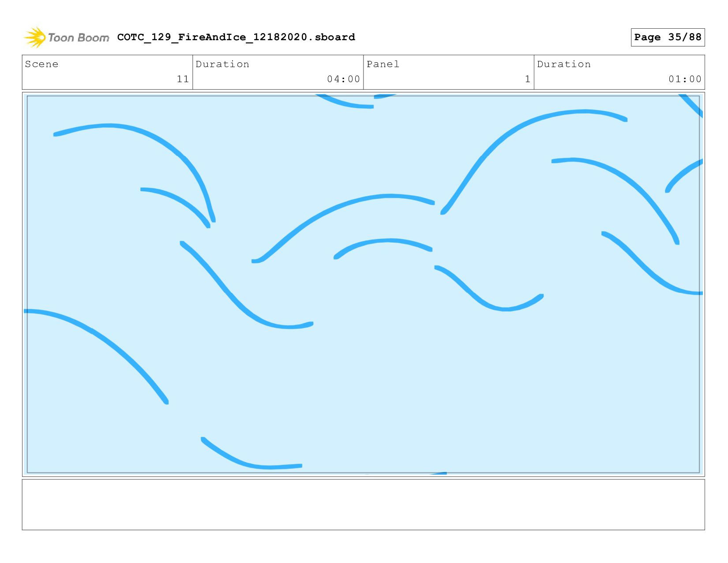The width and height of the screenshot is (728, 563).
Task: Click the empty notes box below the panel
Action: [x=363, y=505]
